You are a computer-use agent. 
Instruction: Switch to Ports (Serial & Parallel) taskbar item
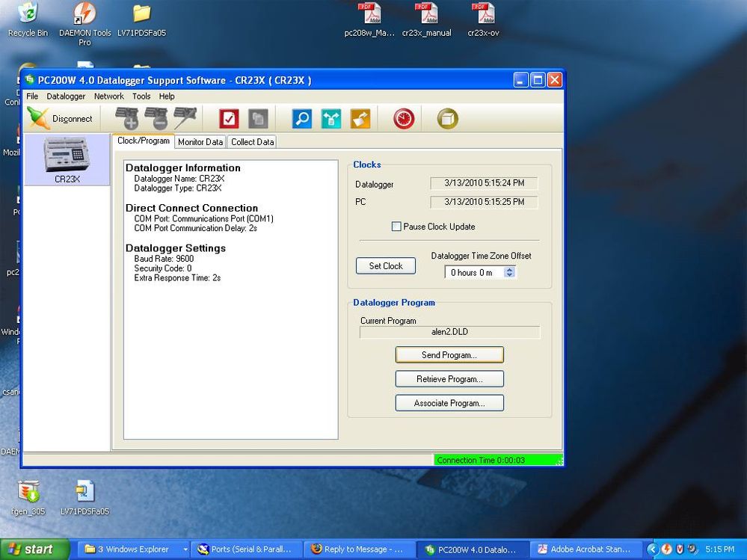coord(247,549)
